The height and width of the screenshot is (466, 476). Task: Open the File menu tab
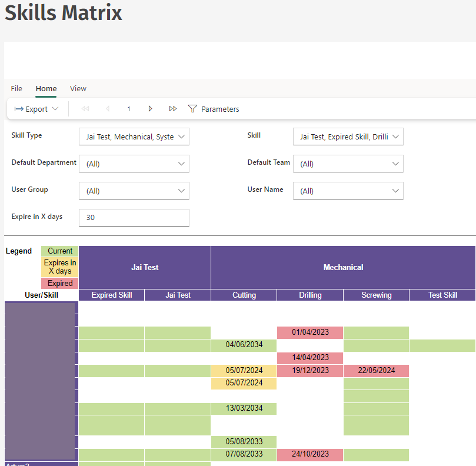[x=16, y=89]
